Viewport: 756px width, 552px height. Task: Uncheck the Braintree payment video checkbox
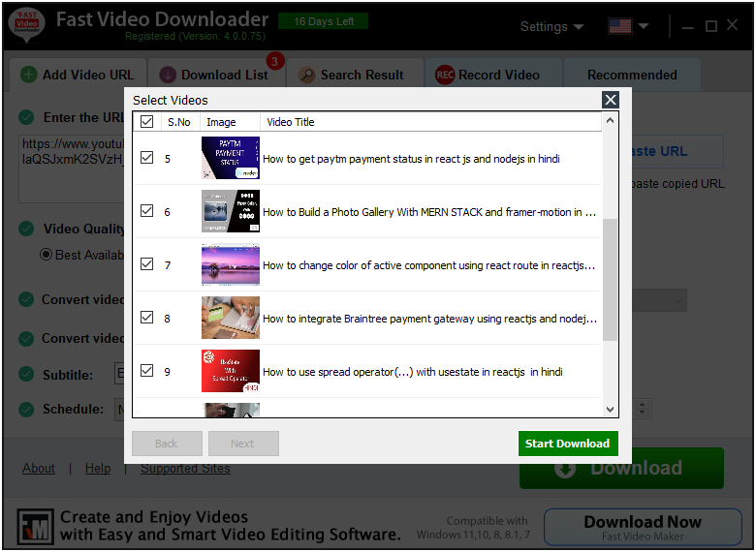pos(147,318)
